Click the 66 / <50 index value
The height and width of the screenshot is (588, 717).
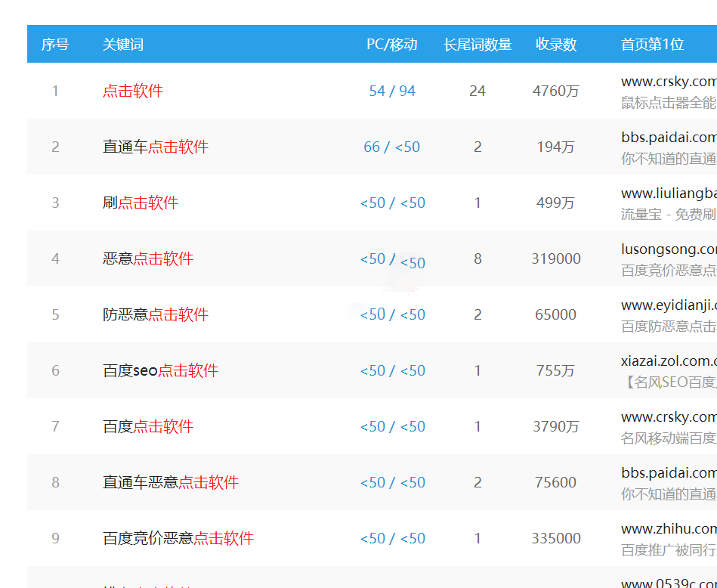pos(392,147)
